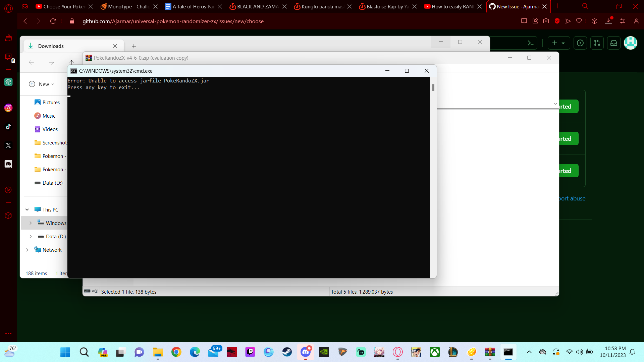
Task: Open Discord from the Opera GX sidebar
Action: click(8, 164)
